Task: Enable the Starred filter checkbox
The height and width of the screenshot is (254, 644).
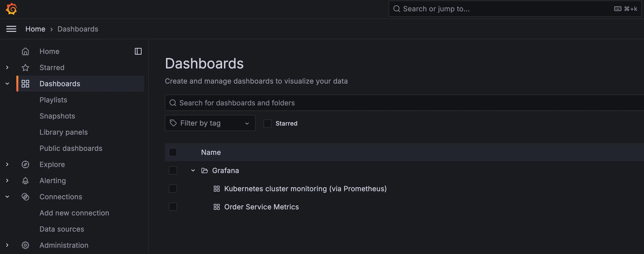Action: (267, 124)
